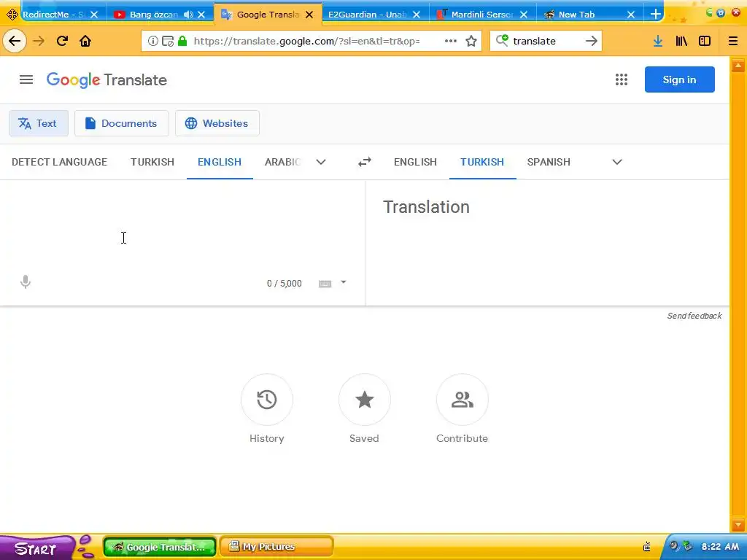Swap source and target languages
The width and height of the screenshot is (747, 560).
(365, 162)
